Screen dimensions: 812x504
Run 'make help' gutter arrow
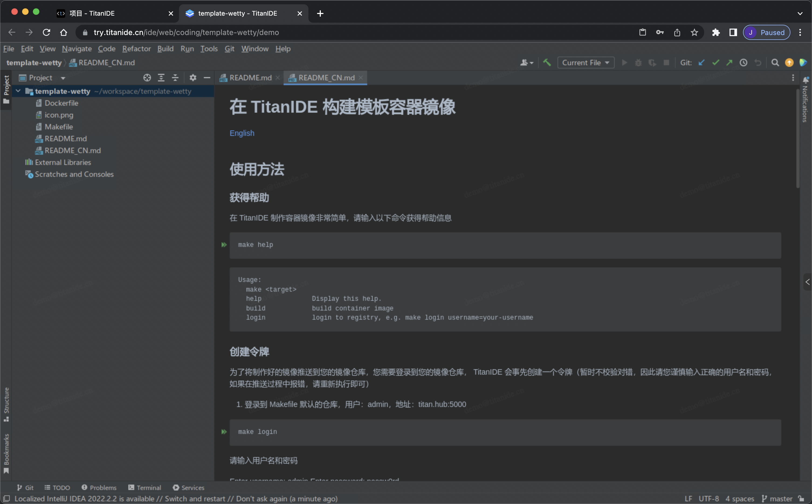[x=224, y=245]
